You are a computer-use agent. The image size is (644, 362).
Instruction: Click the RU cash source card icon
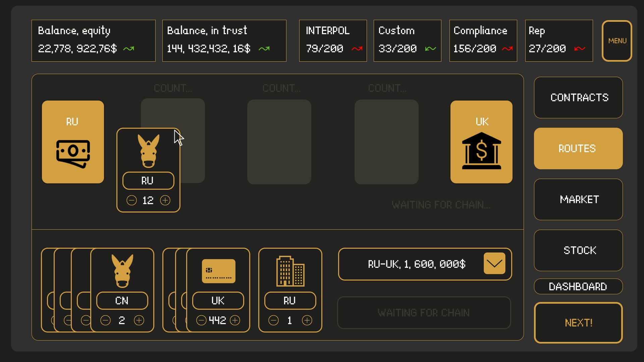73,154
